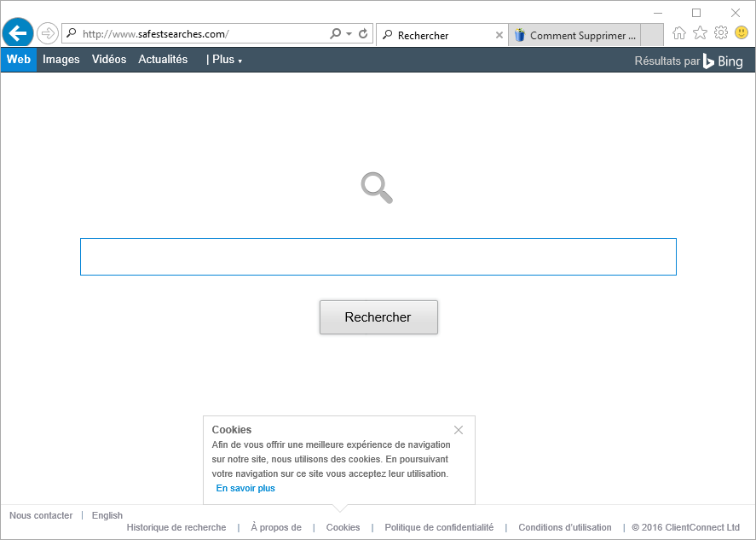Open the Cookies footer link
This screenshot has height=540, width=756.
coord(343,527)
